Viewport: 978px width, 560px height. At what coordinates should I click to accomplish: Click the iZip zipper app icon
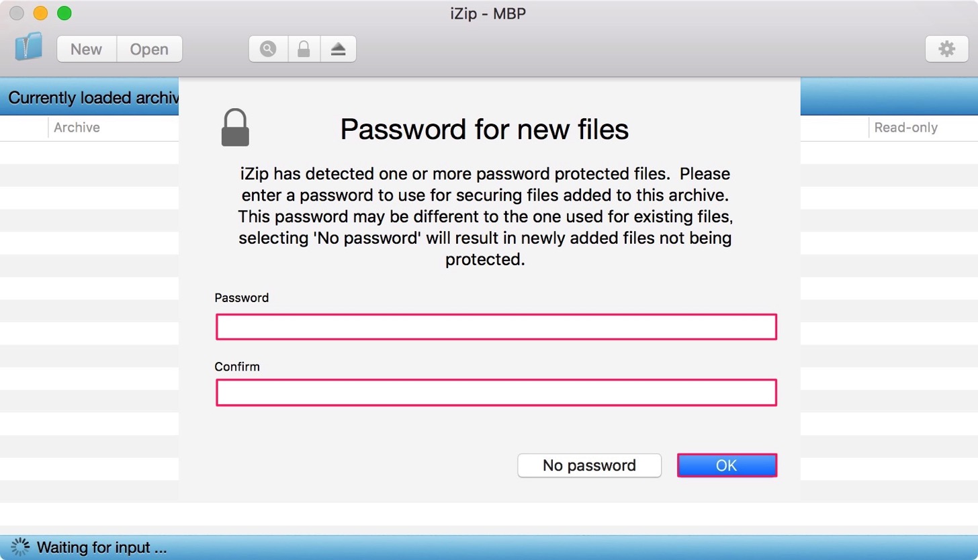[x=28, y=47]
